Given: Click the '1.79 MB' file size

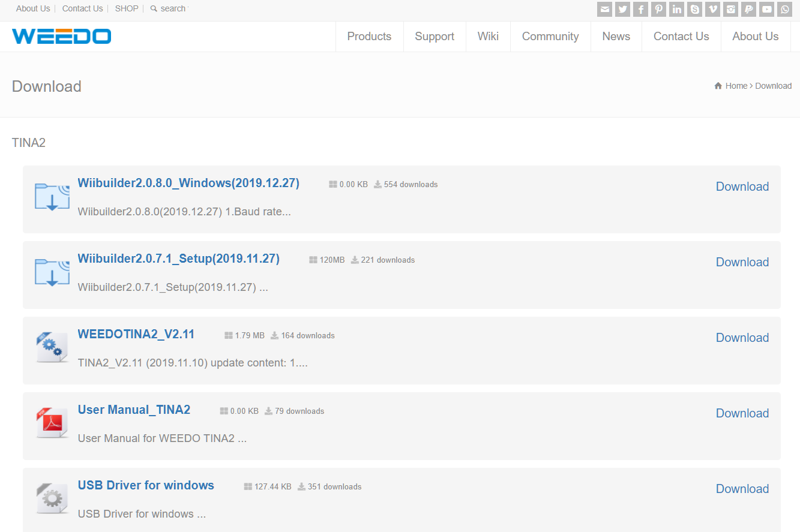Looking at the screenshot, I should (250, 336).
